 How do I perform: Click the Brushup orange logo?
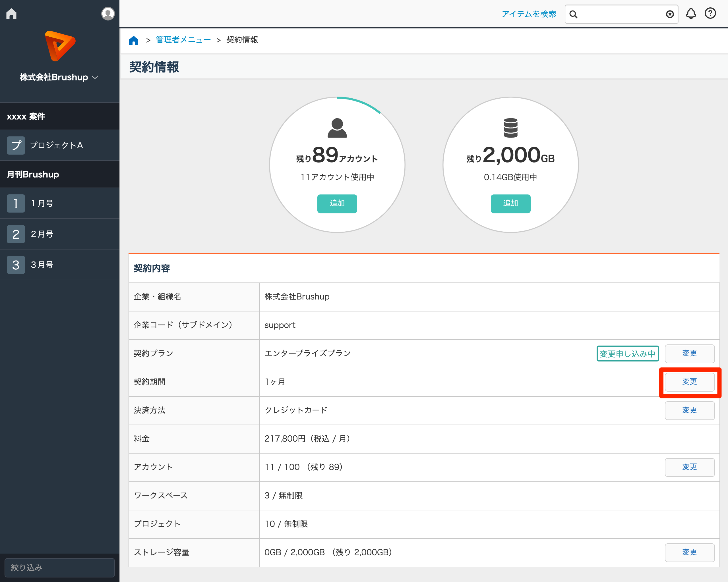pyautogui.click(x=60, y=46)
